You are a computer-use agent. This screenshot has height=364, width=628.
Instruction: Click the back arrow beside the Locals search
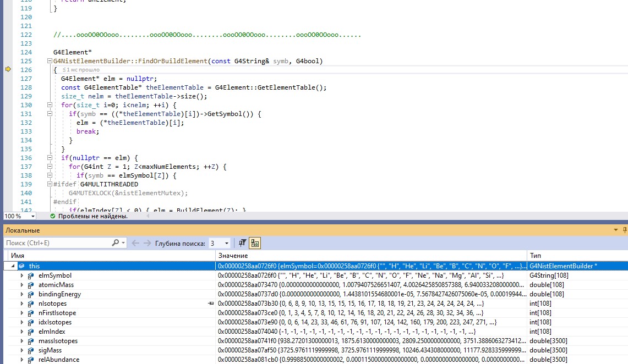135,242
